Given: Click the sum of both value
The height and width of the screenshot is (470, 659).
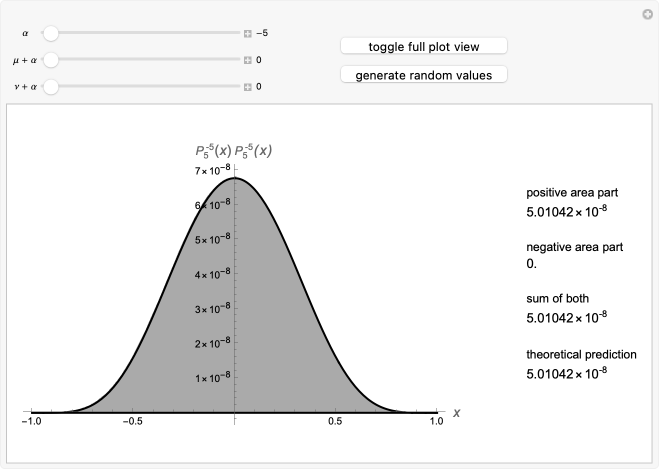Looking at the screenshot, I should (x=566, y=317).
